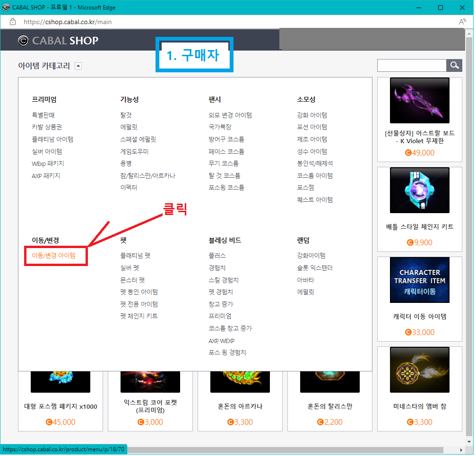Collapse the 아이템 카테고리 menu arrow
The width and height of the screenshot is (476, 456).
coord(78,66)
